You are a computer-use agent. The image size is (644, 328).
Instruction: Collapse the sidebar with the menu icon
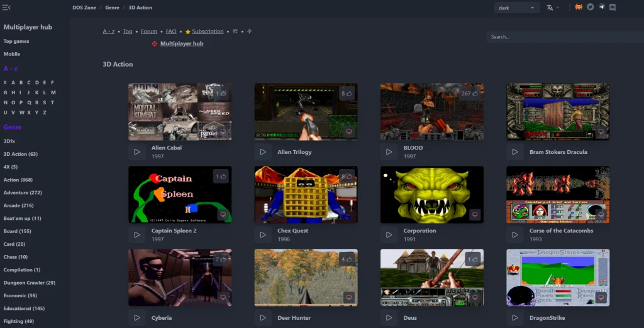[x=6, y=8]
